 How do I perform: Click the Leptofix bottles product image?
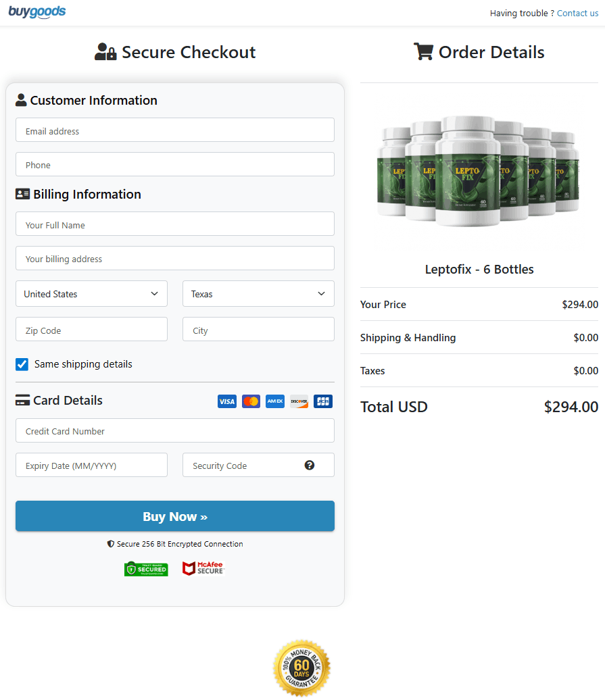tap(479, 172)
